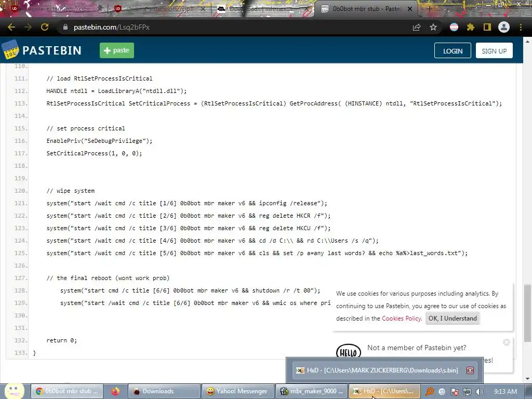Open the volume speaker tray icon

click(480, 392)
